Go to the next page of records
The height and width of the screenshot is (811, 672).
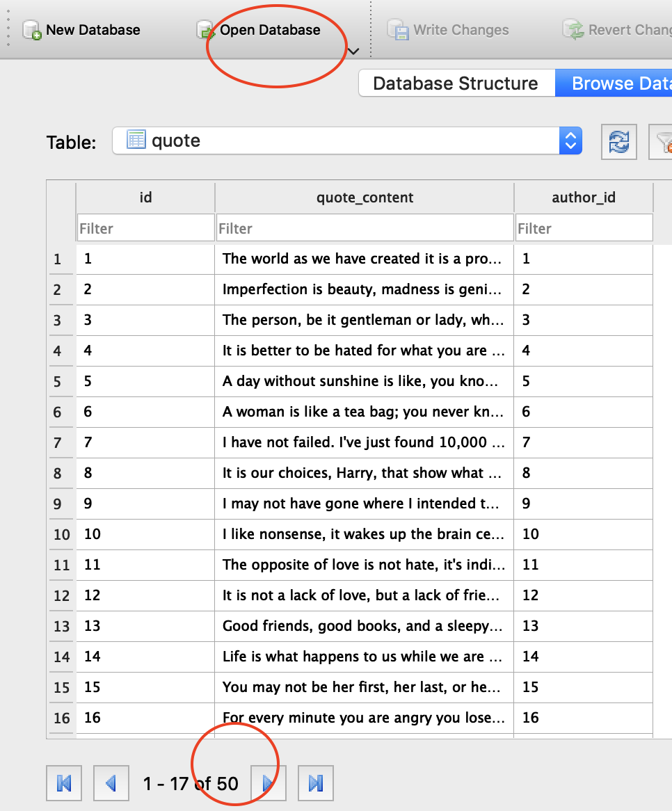click(268, 783)
